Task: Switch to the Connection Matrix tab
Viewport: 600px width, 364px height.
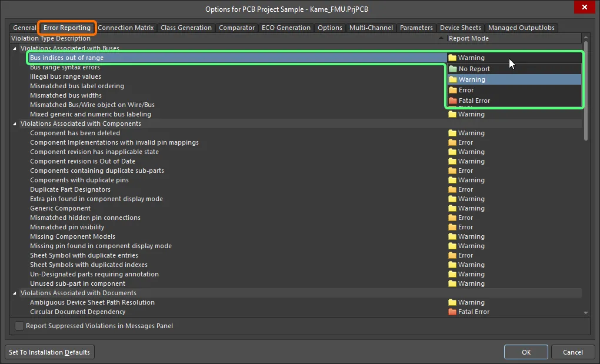Action: [x=125, y=28]
